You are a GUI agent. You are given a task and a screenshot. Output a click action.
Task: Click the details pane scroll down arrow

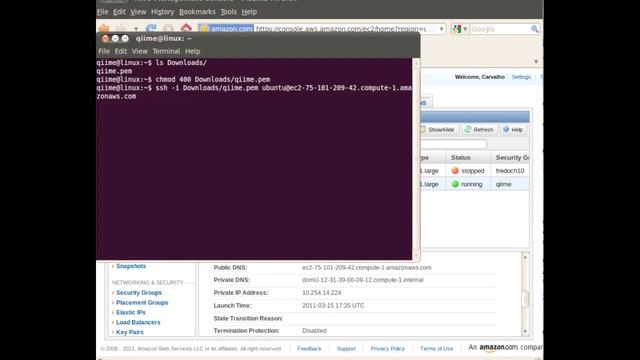525,331
